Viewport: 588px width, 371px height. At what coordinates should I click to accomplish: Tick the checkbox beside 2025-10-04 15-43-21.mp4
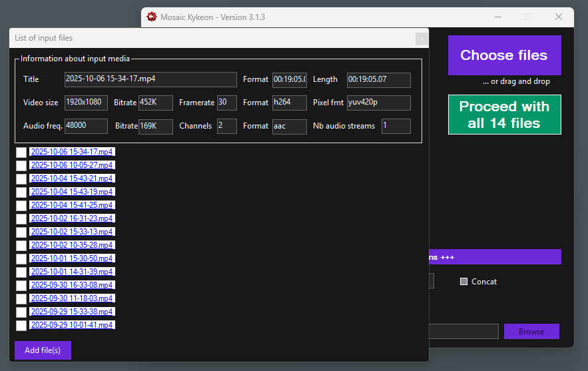pyautogui.click(x=21, y=179)
